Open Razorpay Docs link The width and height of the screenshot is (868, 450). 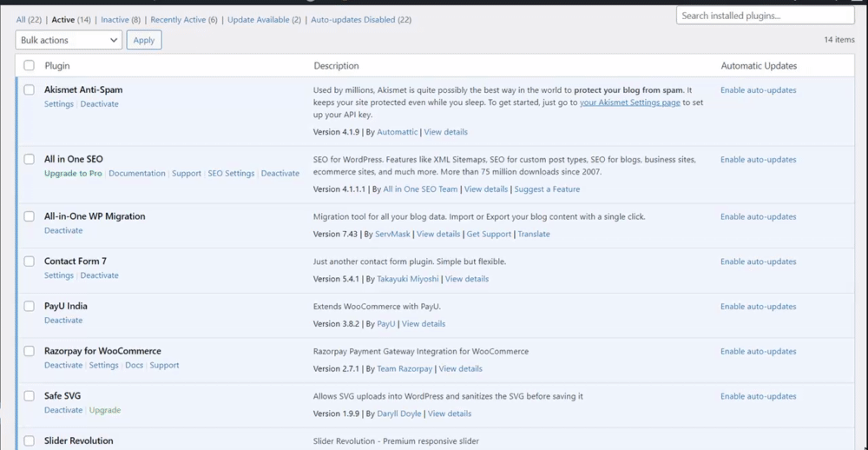coord(134,365)
